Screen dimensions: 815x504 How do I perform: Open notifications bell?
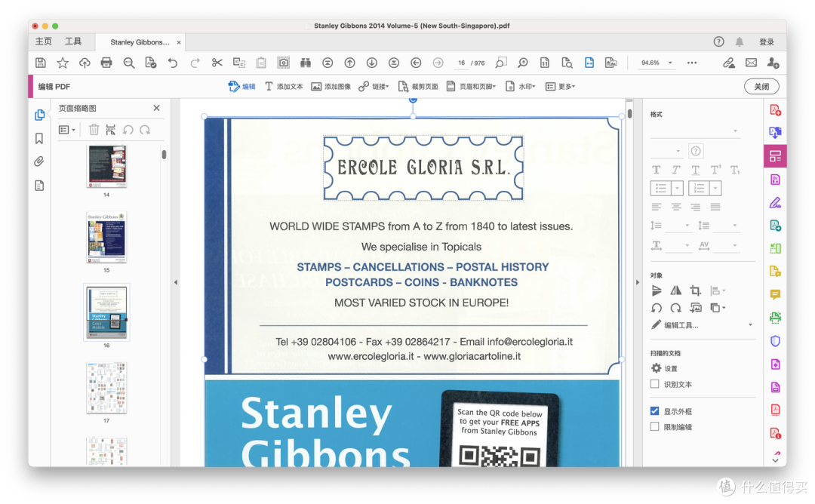[x=739, y=41]
